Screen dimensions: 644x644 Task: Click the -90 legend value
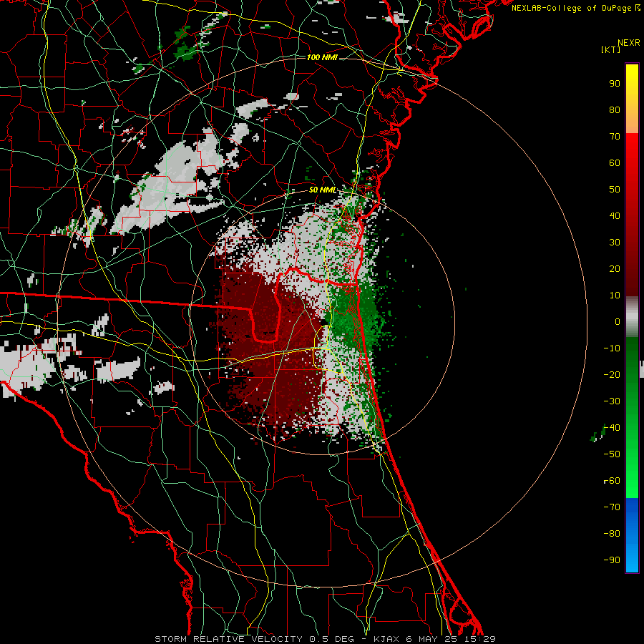coord(612,560)
